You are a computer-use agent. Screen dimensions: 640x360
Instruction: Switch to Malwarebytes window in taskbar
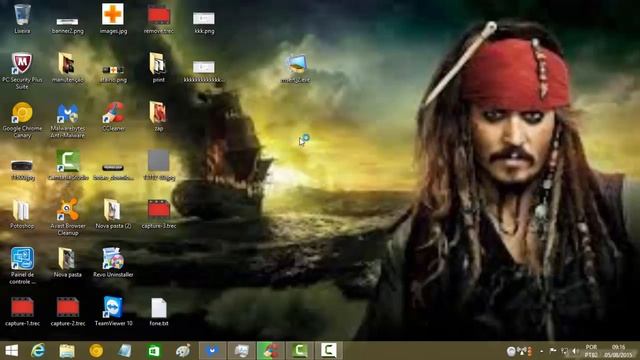(x=212, y=351)
